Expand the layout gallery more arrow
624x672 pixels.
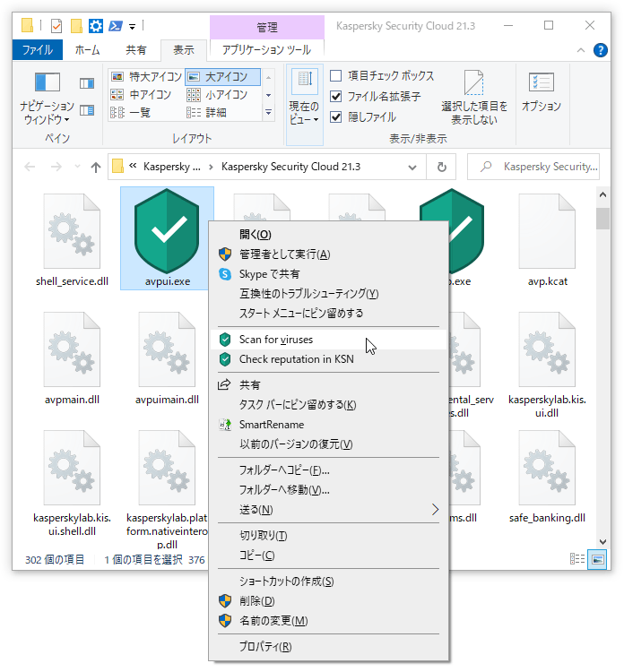click(x=268, y=113)
